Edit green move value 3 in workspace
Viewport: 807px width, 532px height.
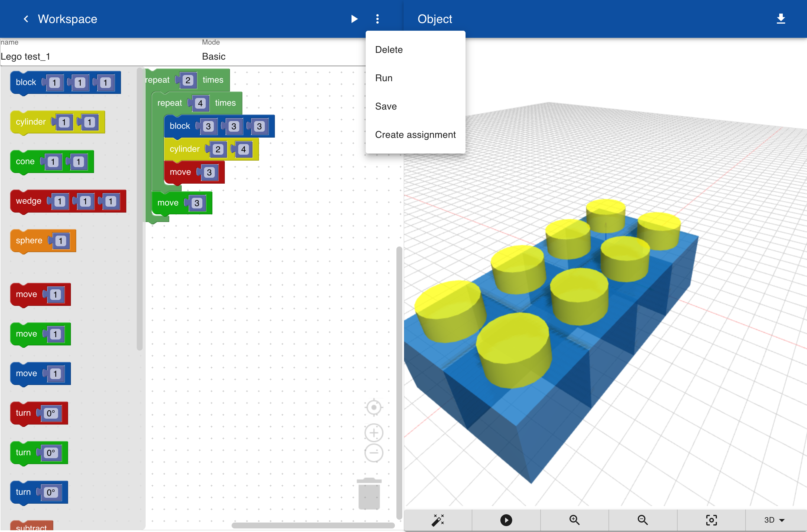click(197, 203)
